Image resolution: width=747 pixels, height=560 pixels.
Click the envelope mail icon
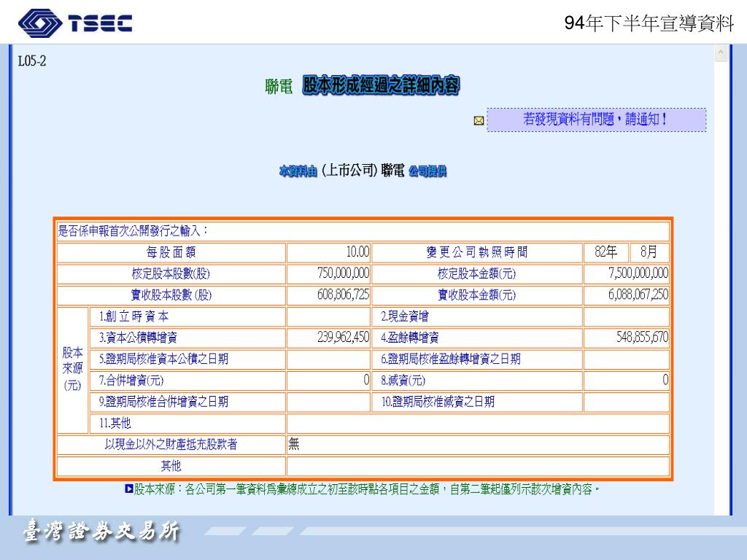[479, 121]
